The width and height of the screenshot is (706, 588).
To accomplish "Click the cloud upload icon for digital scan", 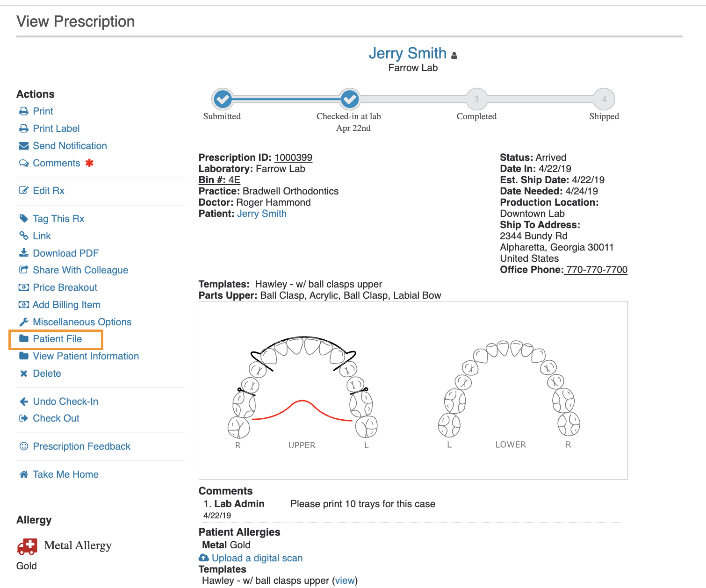I will tap(204, 558).
